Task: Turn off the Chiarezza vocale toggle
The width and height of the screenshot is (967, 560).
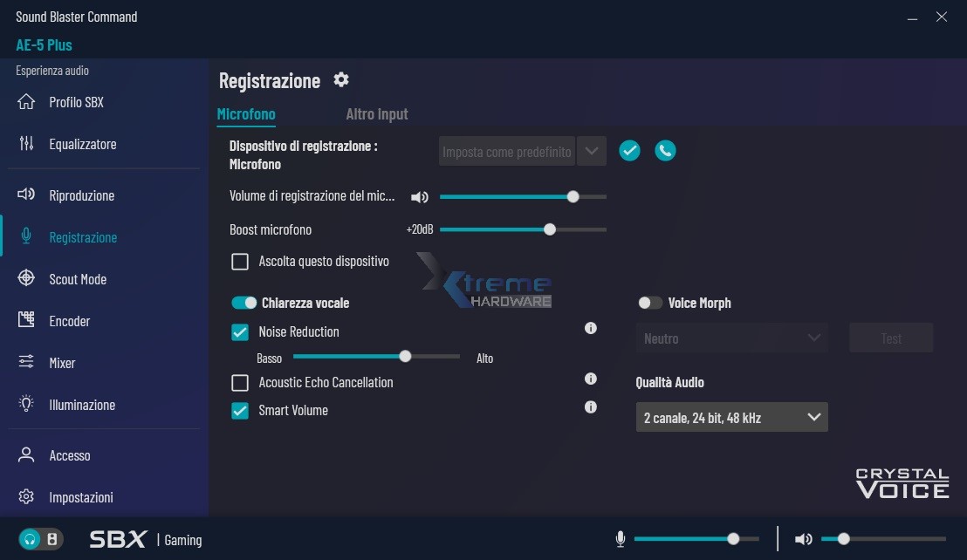Action: [244, 304]
